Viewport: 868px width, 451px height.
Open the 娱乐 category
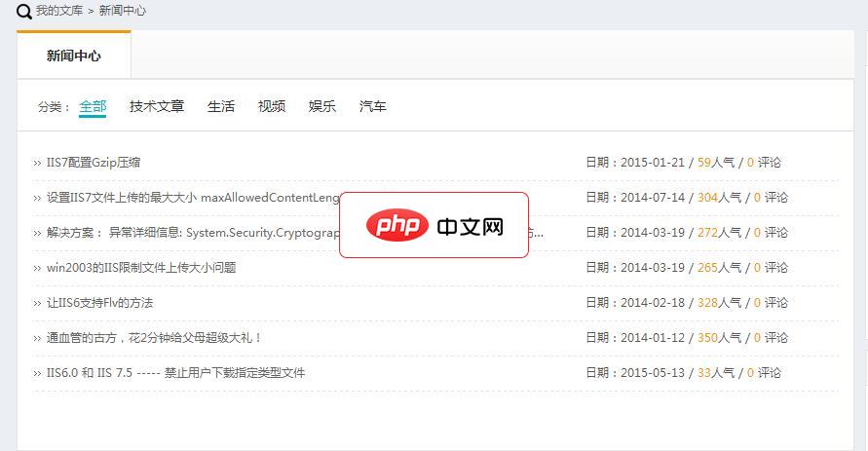point(322,106)
